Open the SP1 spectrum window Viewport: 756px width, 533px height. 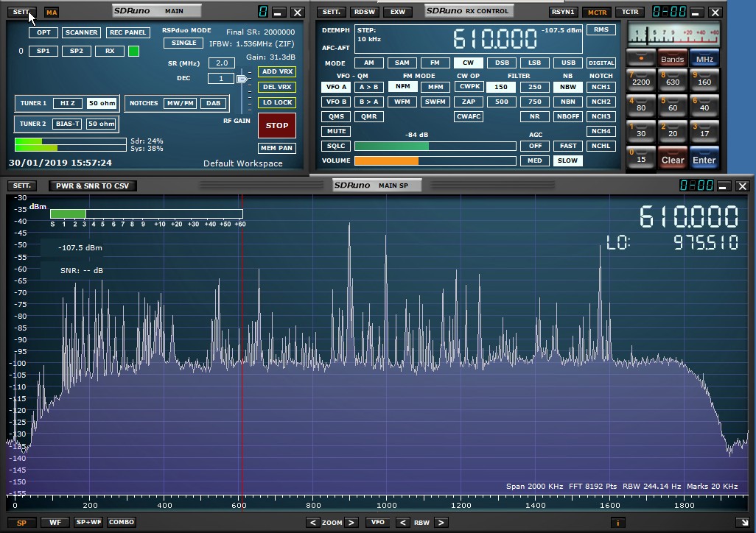[43, 51]
